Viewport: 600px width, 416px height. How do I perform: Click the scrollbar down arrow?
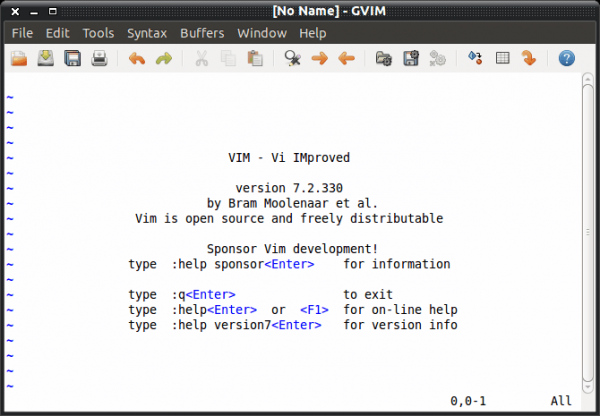point(588,387)
